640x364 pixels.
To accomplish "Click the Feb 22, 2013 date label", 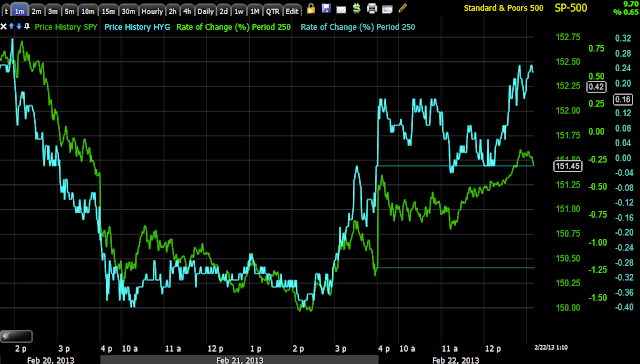I will [x=456, y=360].
